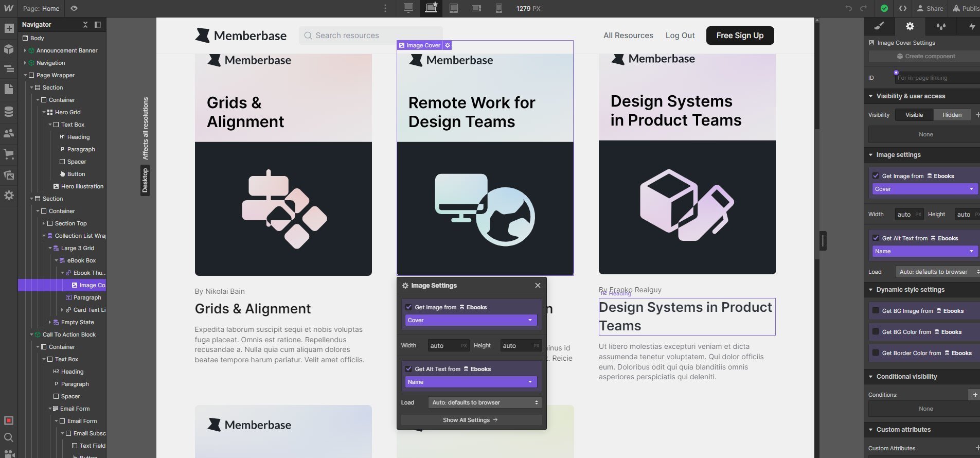Open the Navigator panel icon
Viewport: 980px width, 458px height.
(x=9, y=68)
